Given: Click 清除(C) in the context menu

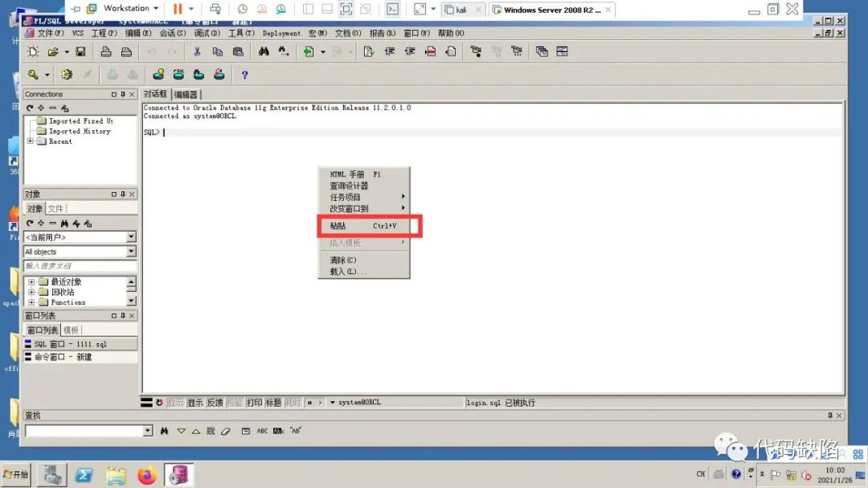Looking at the screenshot, I should click(343, 260).
